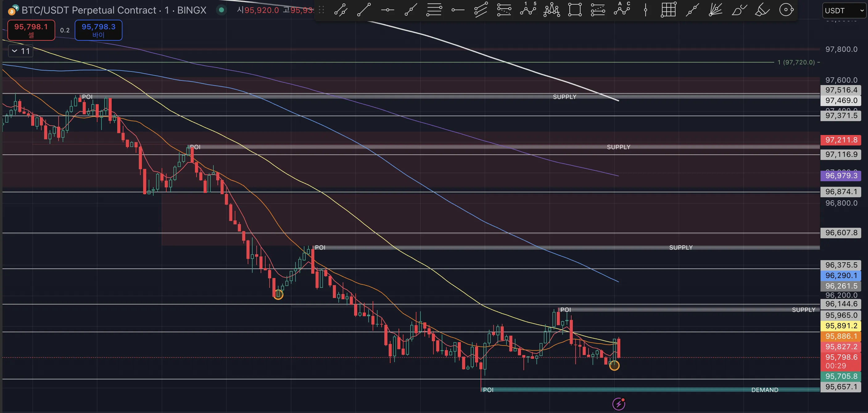Open BTC/USDT Perpetual Contract symbol title
Viewport: 868px width, 413px height.
(114, 10)
